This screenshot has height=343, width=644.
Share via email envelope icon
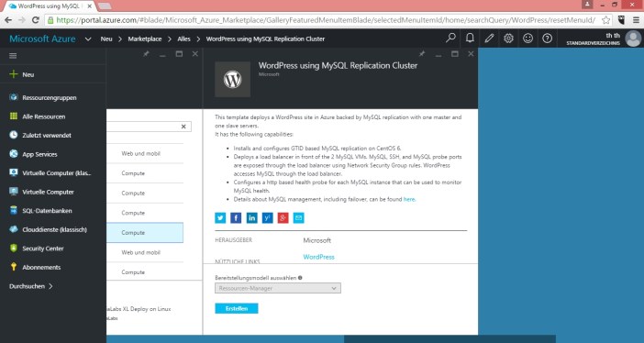click(298, 217)
